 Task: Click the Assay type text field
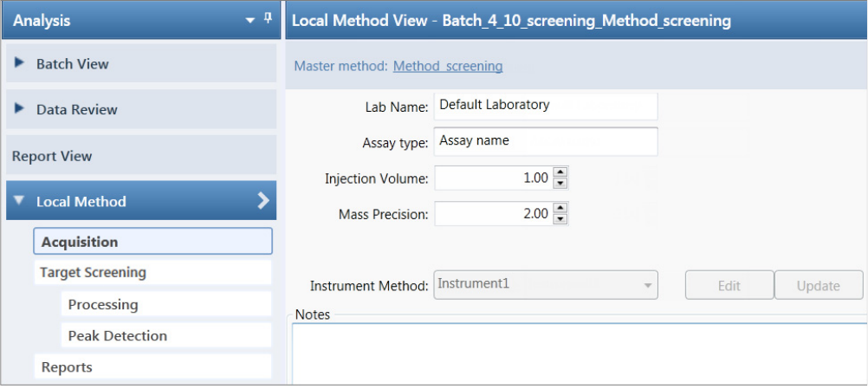(545, 140)
